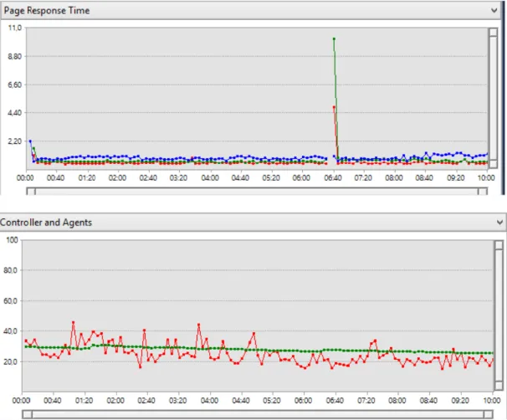Click the chevron arrow beside Page Response Time
Screen dimensions: 507x420
[x=494, y=10]
